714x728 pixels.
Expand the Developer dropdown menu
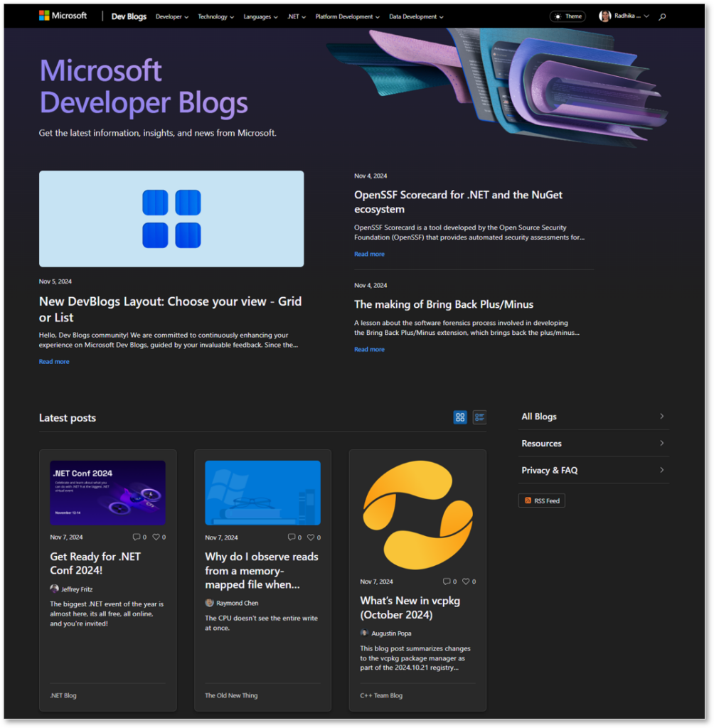coord(171,16)
